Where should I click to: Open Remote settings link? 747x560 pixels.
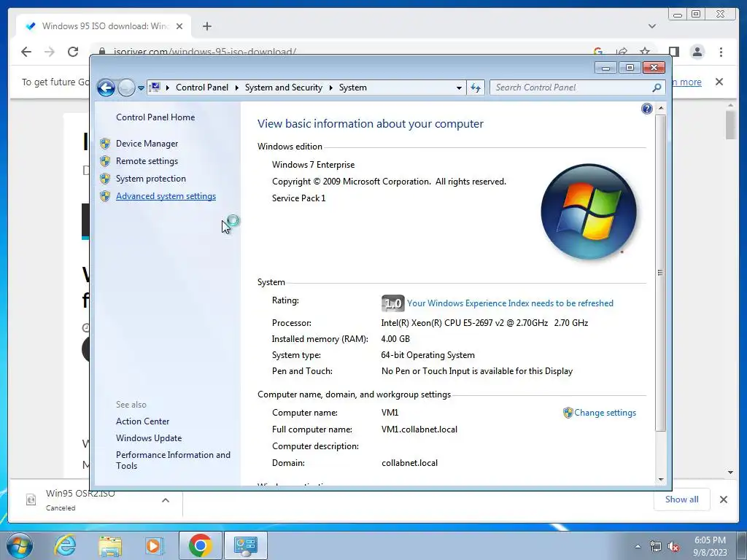147,161
